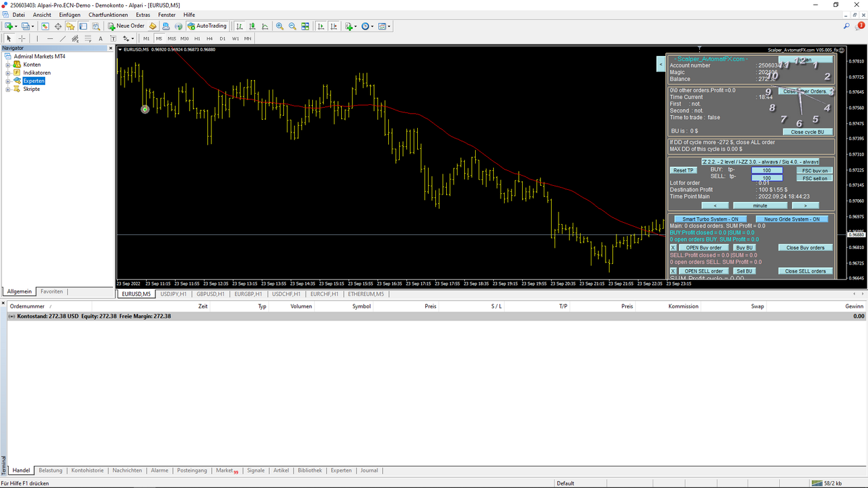Toggle the Terminal panel icon
This screenshot has width=868, height=488.
tap(83, 26)
